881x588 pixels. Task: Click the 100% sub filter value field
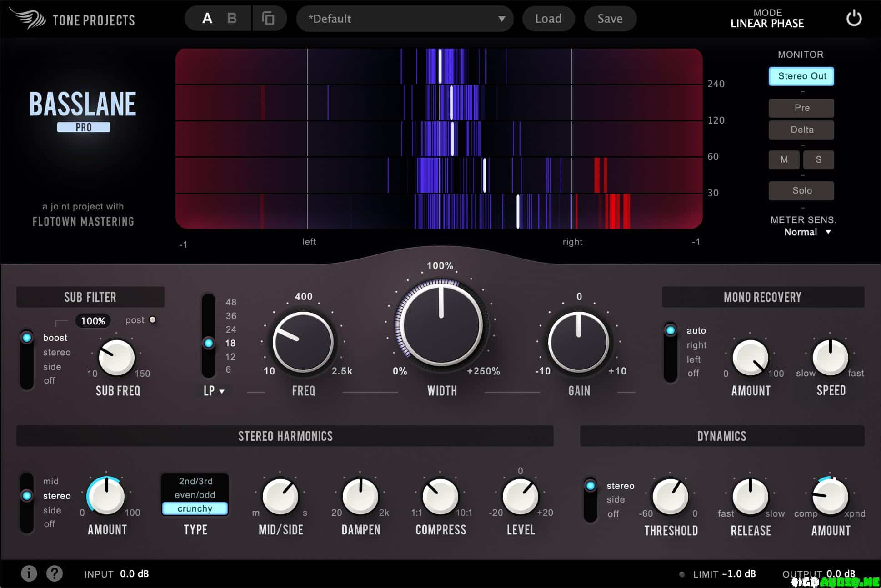click(x=93, y=321)
